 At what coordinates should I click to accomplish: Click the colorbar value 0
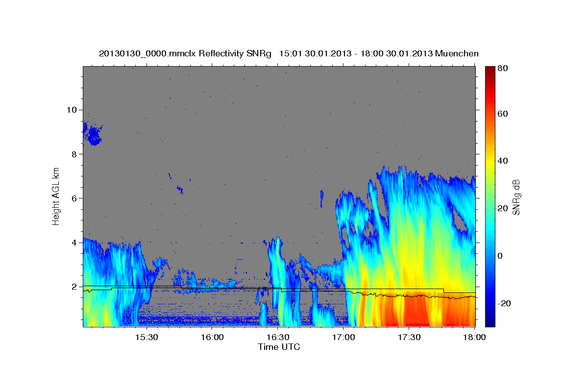[500, 256]
